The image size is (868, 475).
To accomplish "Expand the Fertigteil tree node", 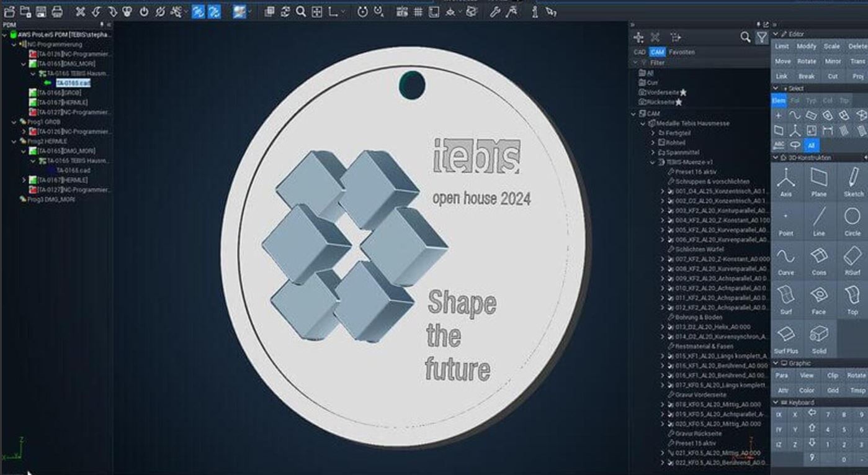I will (653, 133).
